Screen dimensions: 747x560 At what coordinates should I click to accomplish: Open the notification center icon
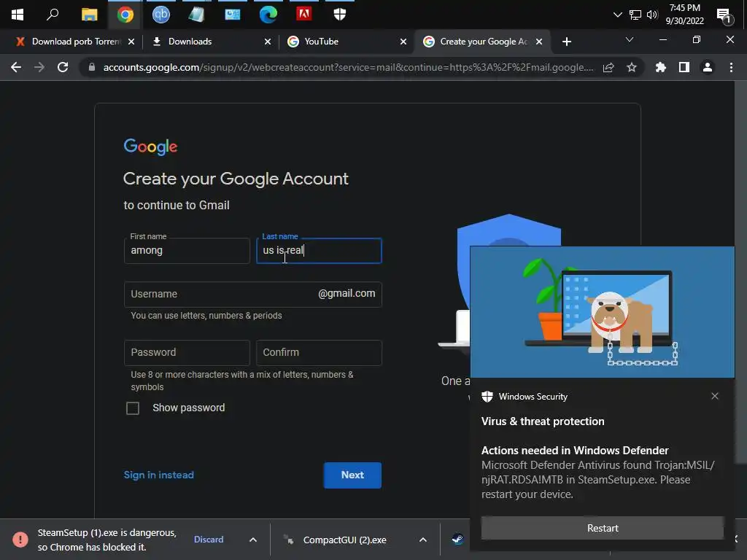(x=724, y=16)
